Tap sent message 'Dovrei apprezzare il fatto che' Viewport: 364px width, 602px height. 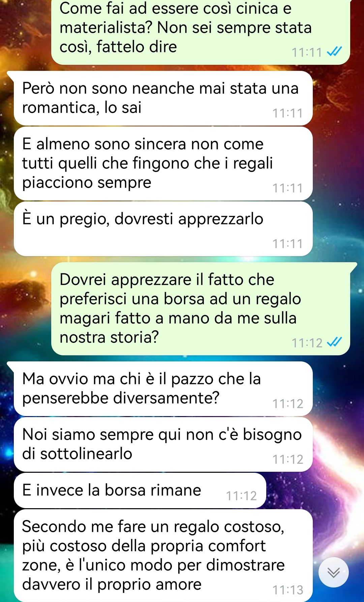[x=201, y=309]
